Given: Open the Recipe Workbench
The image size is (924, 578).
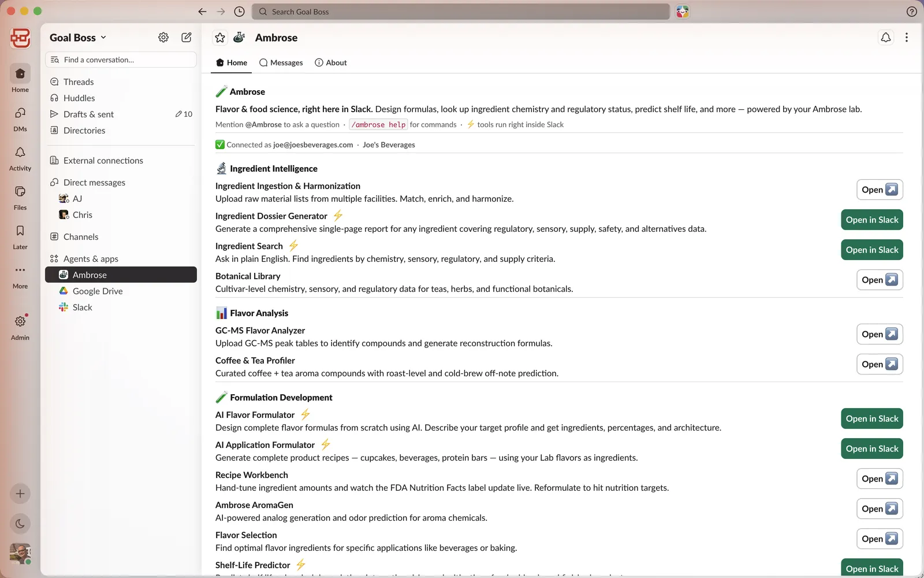Looking at the screenshot, I should tap(880, 479).
